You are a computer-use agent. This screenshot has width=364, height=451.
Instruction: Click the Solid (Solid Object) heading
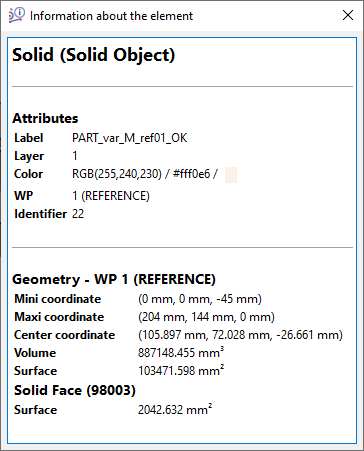pos(94,55)
